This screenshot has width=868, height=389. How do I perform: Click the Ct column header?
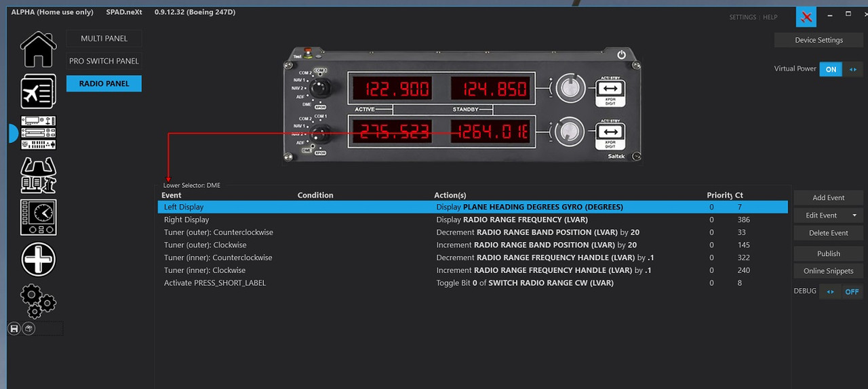click(739, 195)
